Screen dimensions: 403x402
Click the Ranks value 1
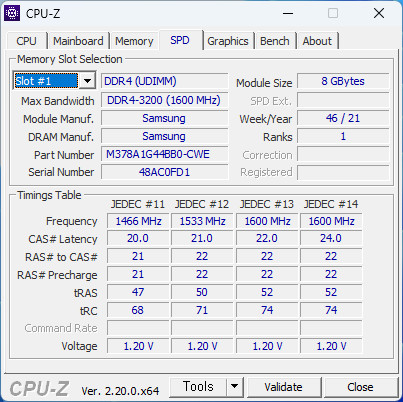coord(343,136)
